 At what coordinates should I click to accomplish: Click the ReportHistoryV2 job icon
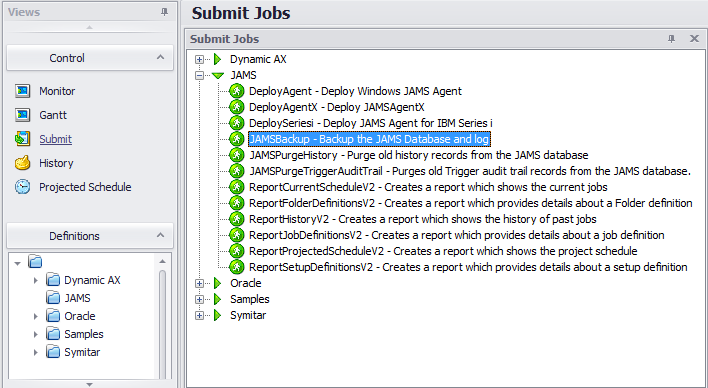pos(237,219)
